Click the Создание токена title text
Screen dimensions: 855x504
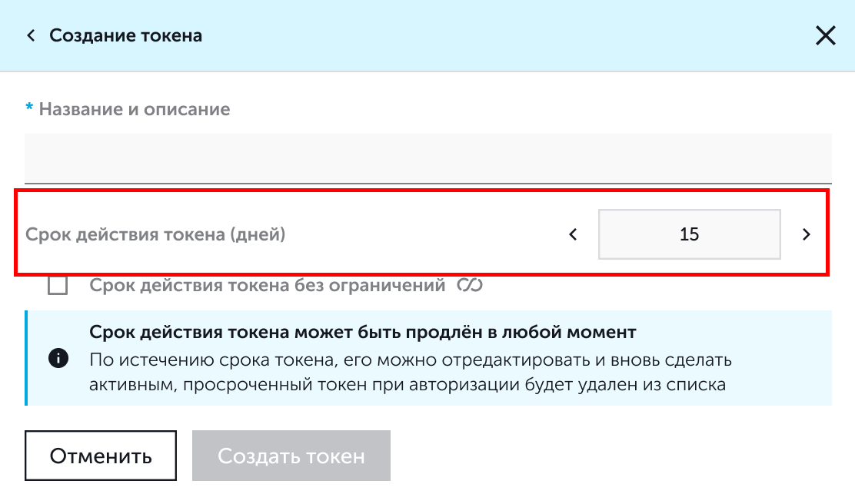[126, 35]
